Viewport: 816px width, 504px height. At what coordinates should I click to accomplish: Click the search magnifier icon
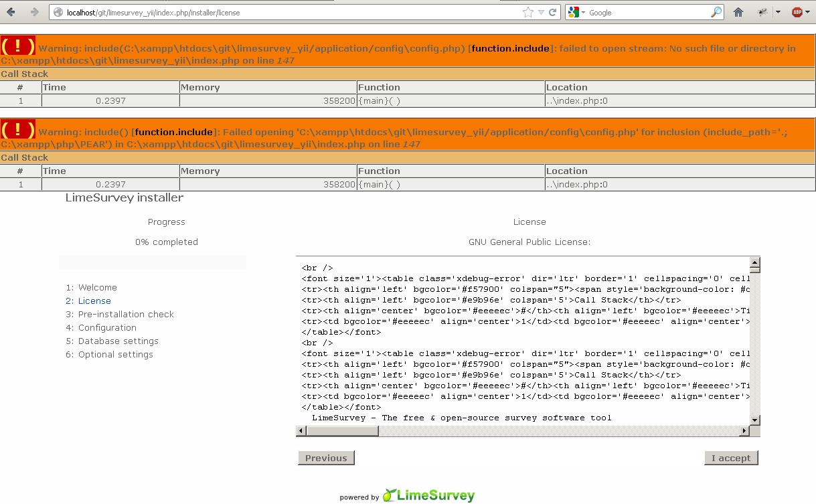coord(716,12)
